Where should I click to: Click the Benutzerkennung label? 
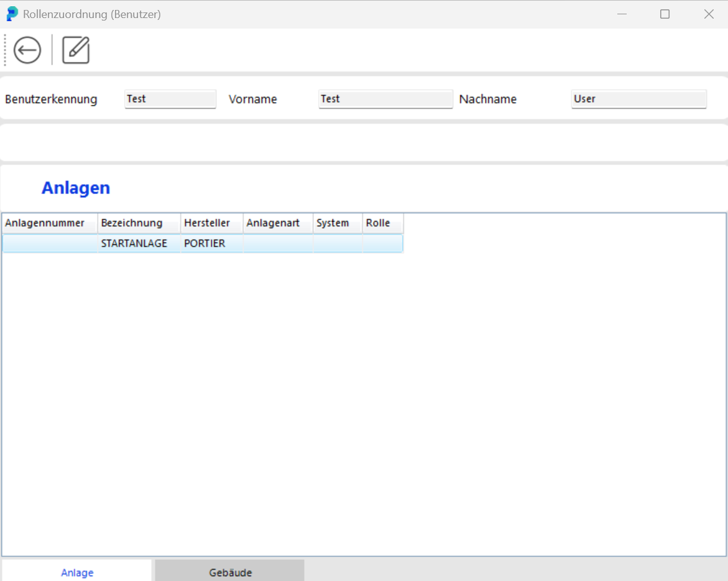(x=50, y=99)
